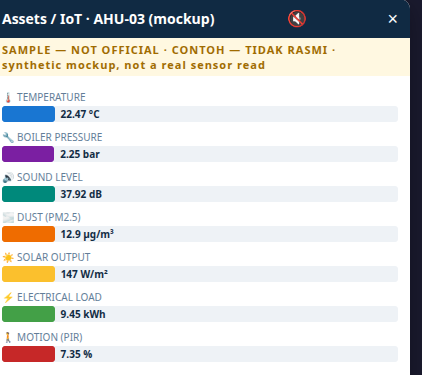This screenshot has height=375, width=422.
Task: Click the SOLAR OUTPUT label
Action: tap(54, 257)
